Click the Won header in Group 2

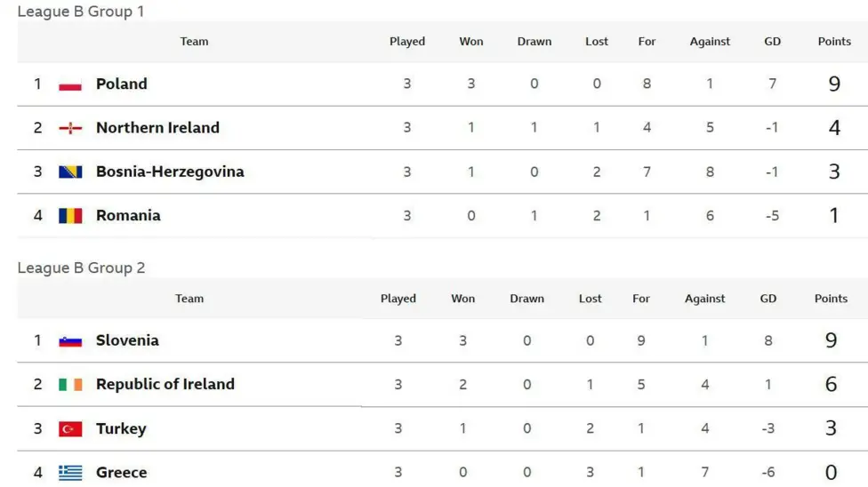coord(462,299)
